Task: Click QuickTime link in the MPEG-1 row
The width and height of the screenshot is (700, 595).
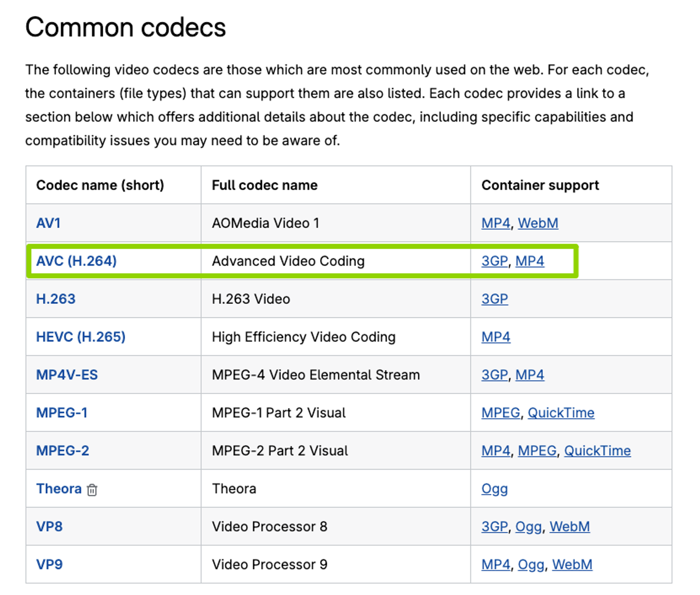Action: coord(561,412)
